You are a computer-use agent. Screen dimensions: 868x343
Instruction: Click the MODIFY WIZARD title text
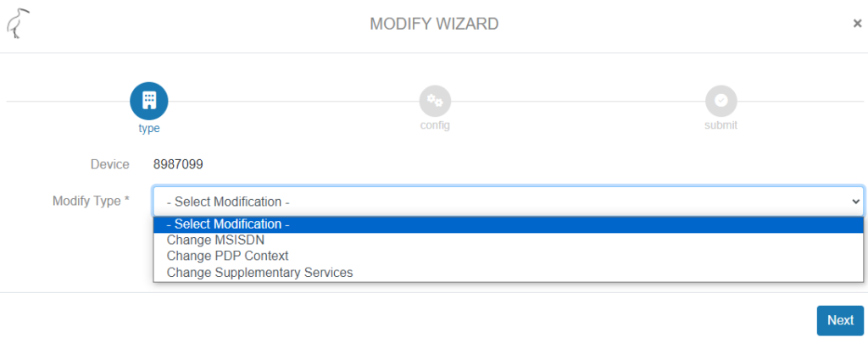(x=434, y=24)
